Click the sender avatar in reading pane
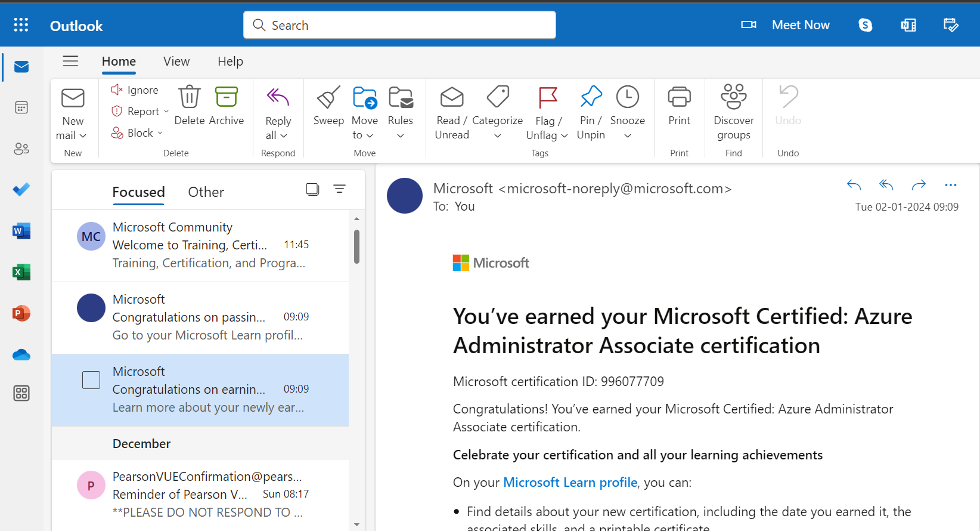 pos(405,196)
